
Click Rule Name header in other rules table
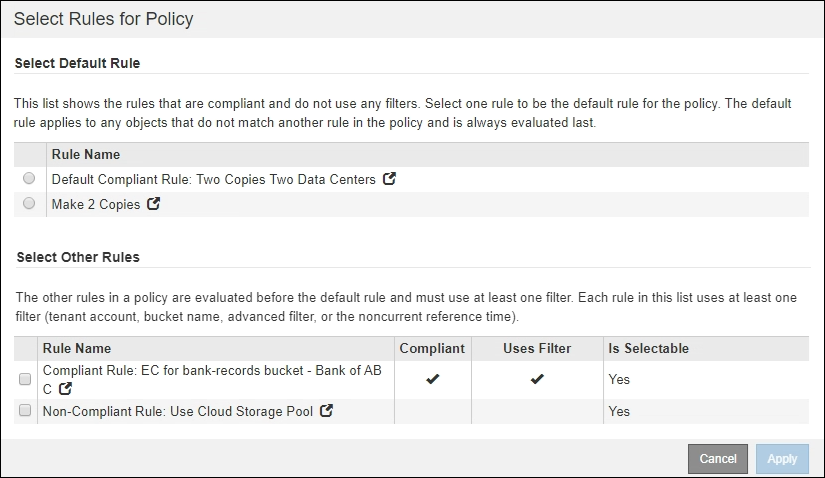tap(77, 349)
